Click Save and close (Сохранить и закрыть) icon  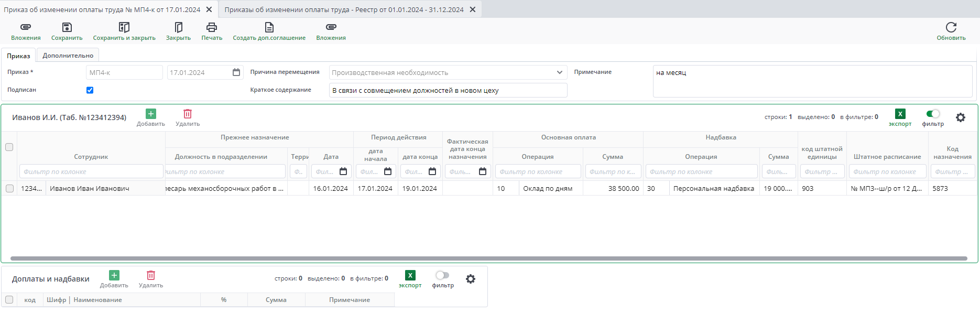[x=124, y=27]
